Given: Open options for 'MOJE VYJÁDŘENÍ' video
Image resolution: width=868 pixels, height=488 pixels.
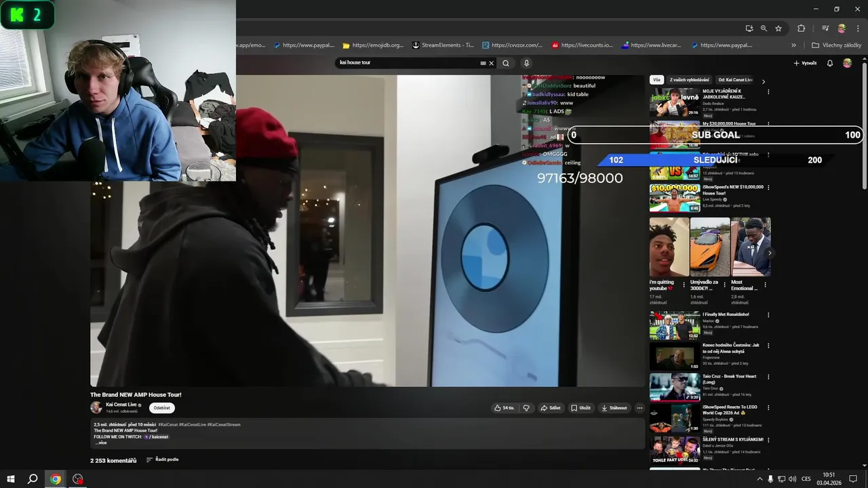Looking at the screenshot, I should coord(768,91).
